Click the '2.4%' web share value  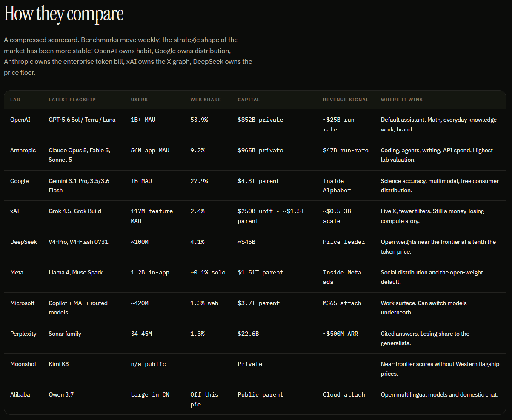[x=197, y=211]
